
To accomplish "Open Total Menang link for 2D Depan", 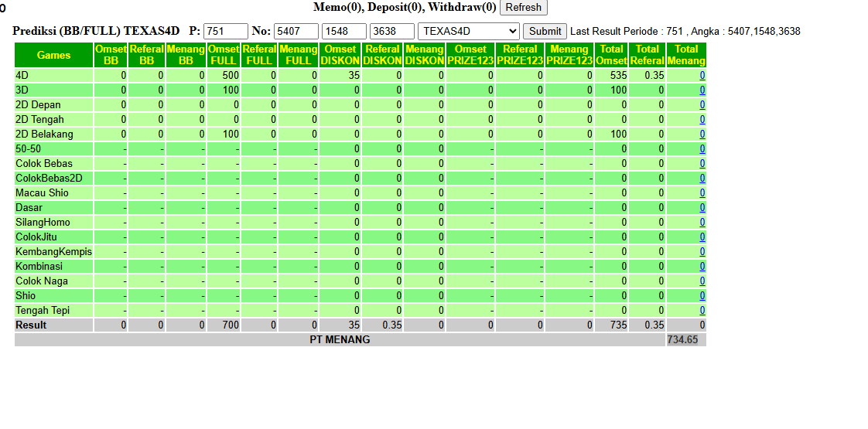I will 702,105.
